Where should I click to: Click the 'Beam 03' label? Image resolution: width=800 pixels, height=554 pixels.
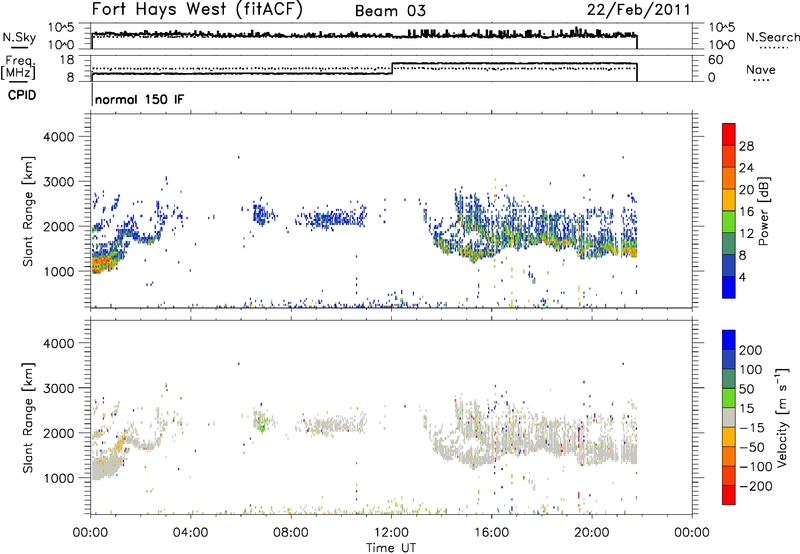[390, 11]
